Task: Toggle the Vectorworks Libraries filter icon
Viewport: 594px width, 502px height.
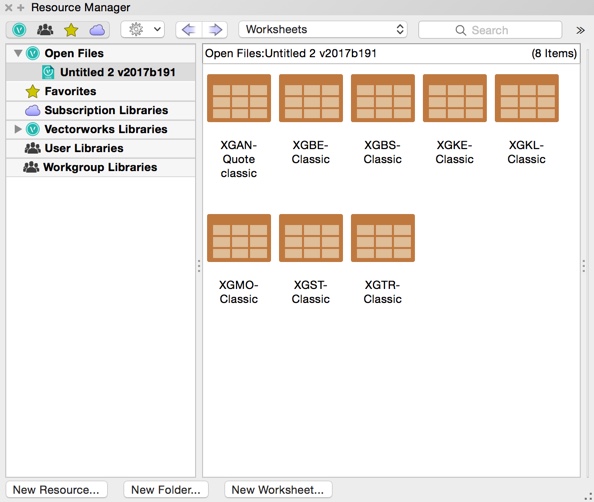Action: (19, 30)
